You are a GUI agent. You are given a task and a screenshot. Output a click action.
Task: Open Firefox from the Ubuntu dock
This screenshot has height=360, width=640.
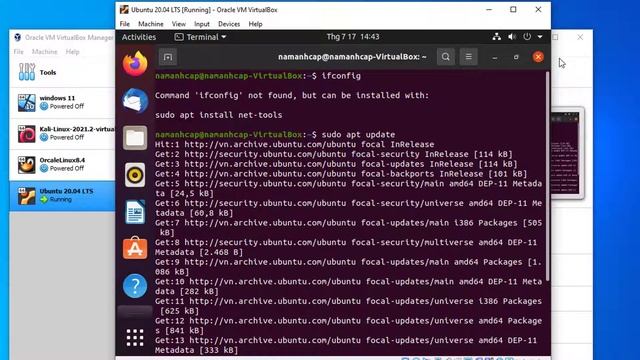[x=135, y=64]
